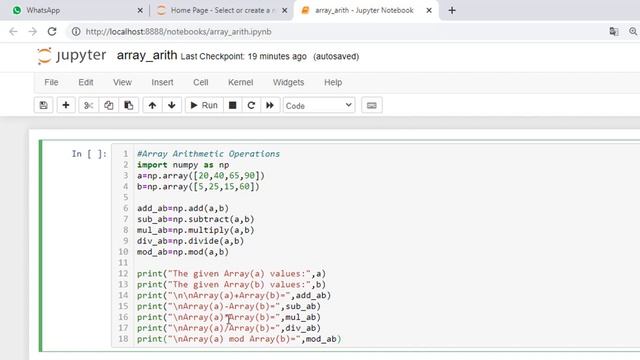Click the In [ ]: cell prompt

click(89, 154)
